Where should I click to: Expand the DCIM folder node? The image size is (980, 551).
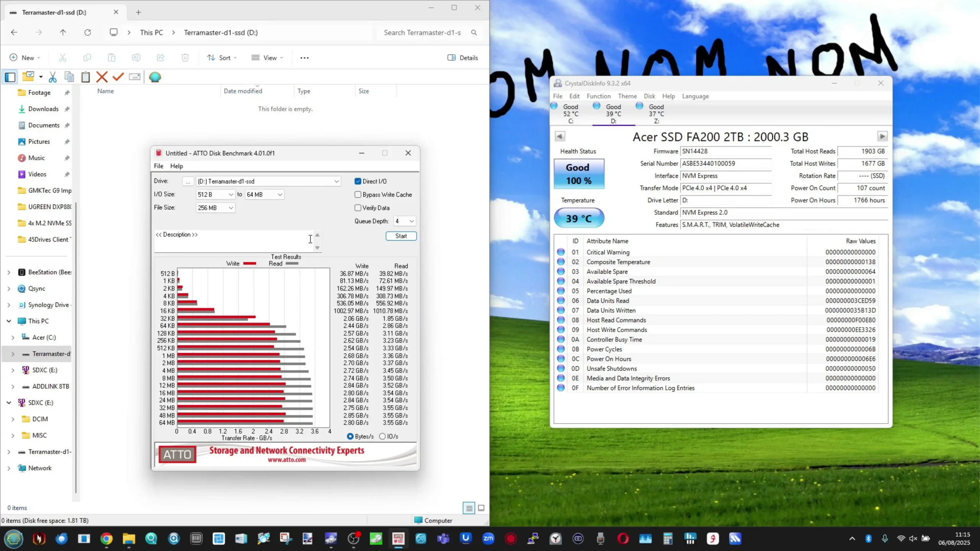[x=13, y=419]
